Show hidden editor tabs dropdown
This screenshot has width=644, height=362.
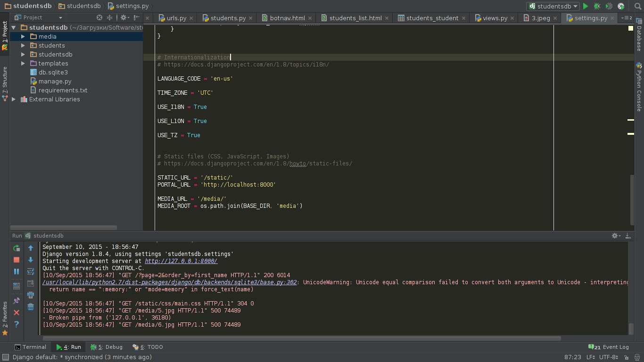[x=627, y=18]
